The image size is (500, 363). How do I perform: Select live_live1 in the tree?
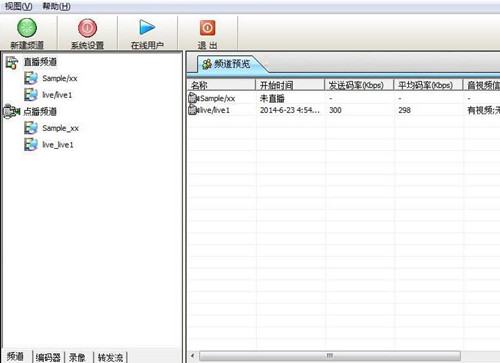click(x=58, y=145)
